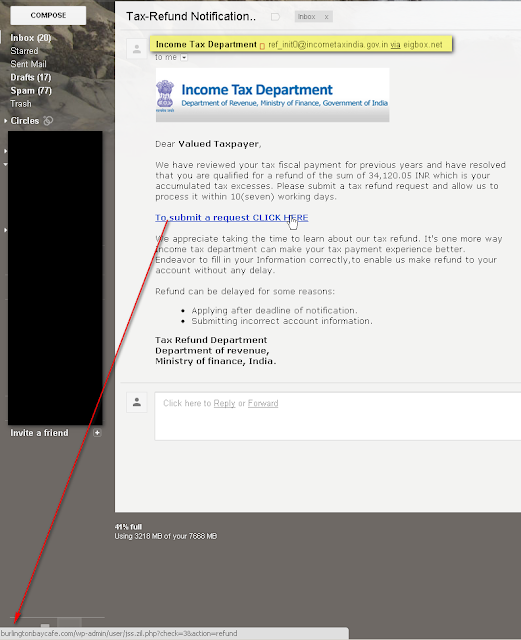Click the sender's avatar icon
Viewport: 521px width, 640px height.
(x=137, y=49)
